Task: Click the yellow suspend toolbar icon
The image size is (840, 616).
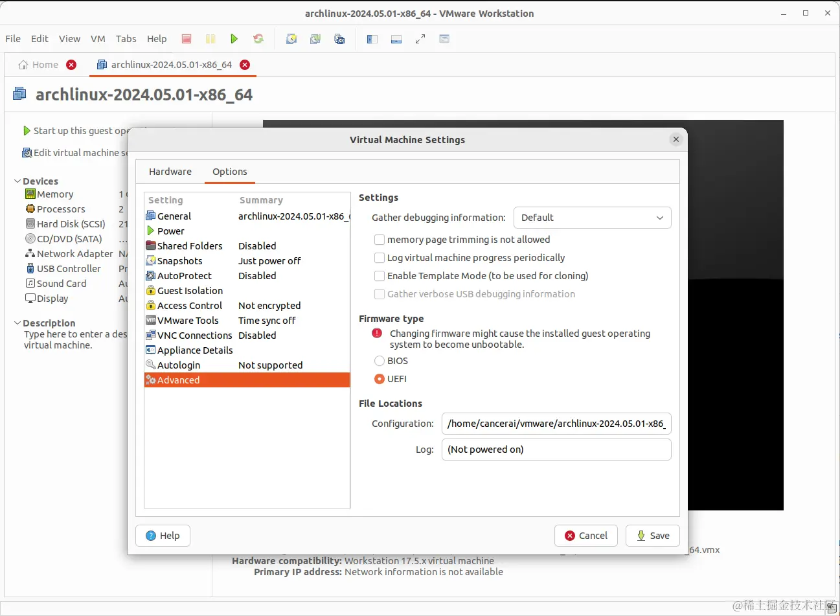Action: (x=210, y=39)
